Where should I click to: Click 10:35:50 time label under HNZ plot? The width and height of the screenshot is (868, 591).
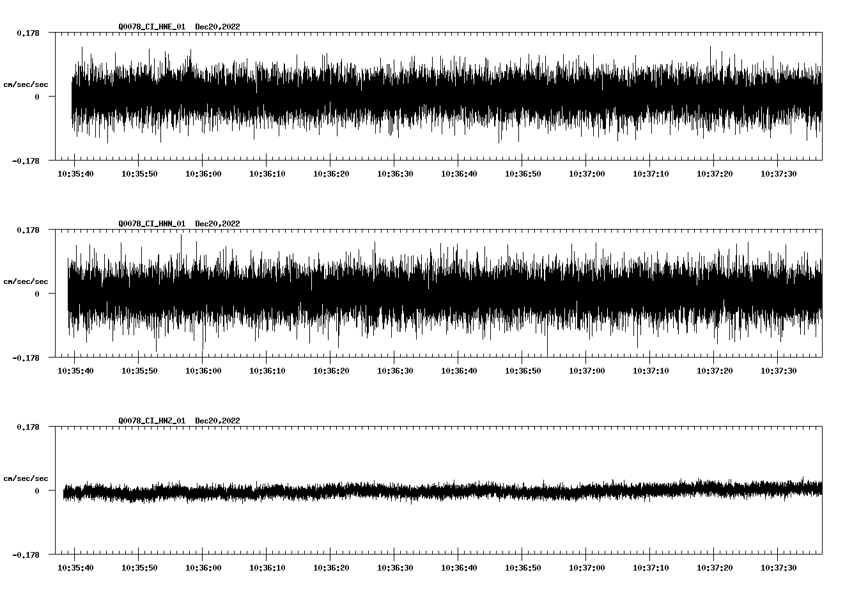pos(139,568)
